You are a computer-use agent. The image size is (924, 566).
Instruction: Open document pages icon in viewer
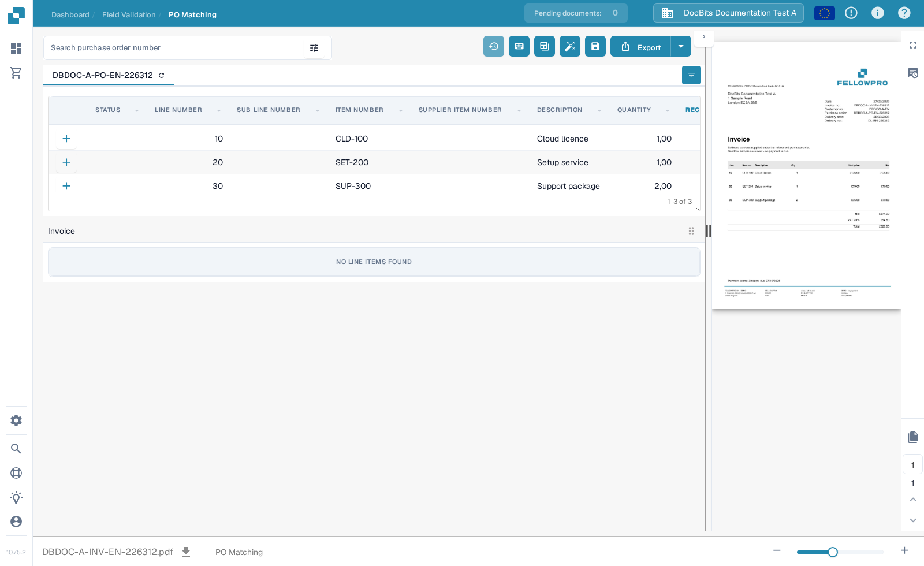point(913,437)
